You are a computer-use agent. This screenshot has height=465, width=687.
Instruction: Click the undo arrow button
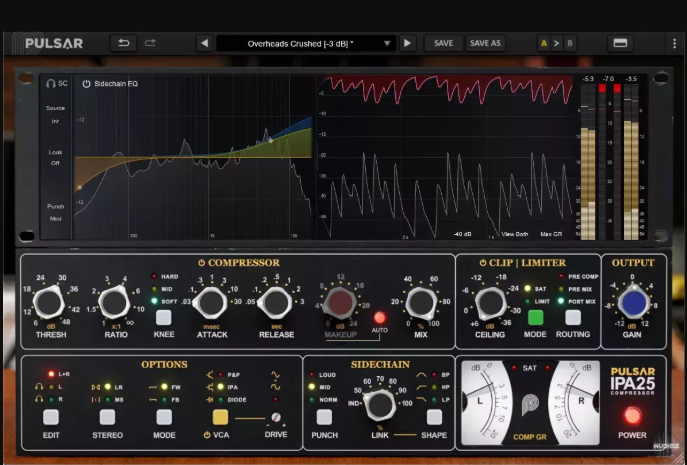(124, 43)
